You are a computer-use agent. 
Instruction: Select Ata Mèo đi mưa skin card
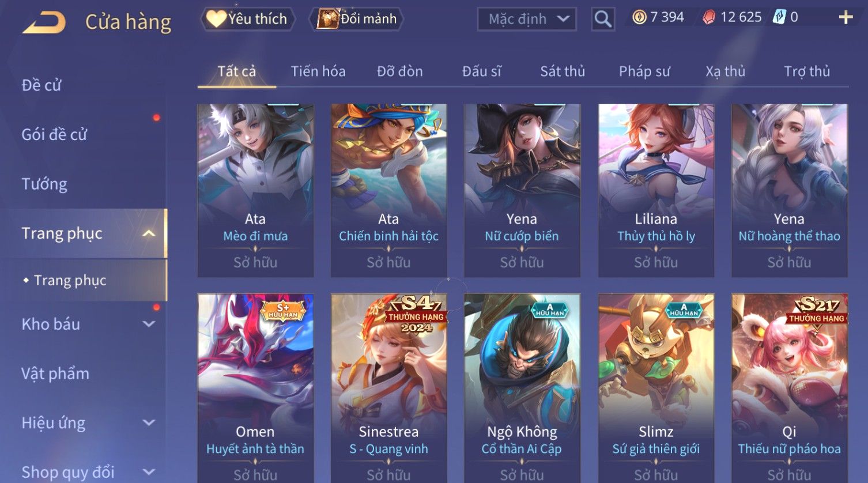click(255, 190)
